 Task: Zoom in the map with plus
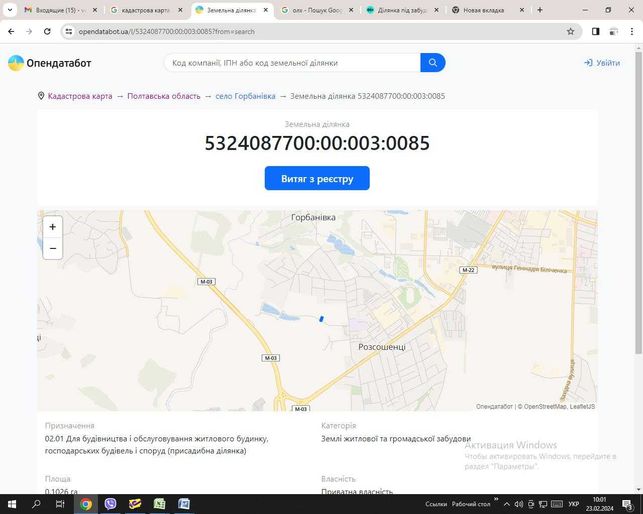[52, 227]
